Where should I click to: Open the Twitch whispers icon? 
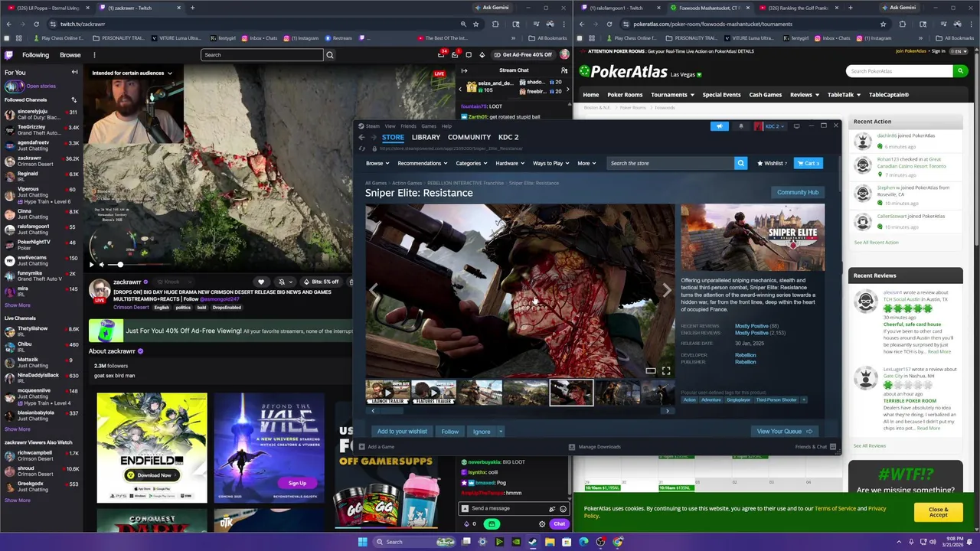[469, 55]
